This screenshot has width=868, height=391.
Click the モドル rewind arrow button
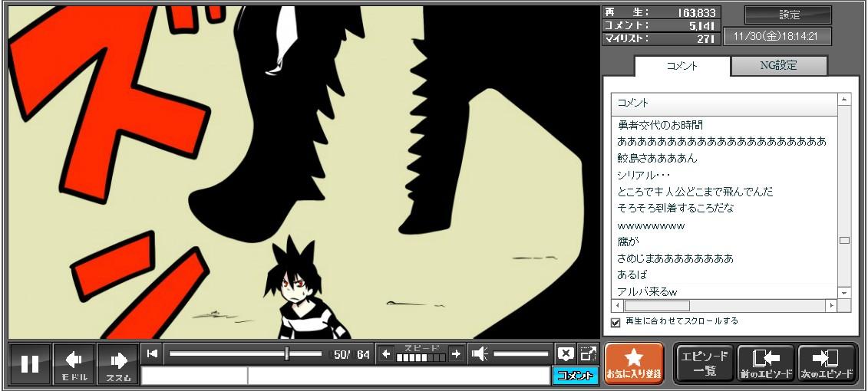(74, 363)
